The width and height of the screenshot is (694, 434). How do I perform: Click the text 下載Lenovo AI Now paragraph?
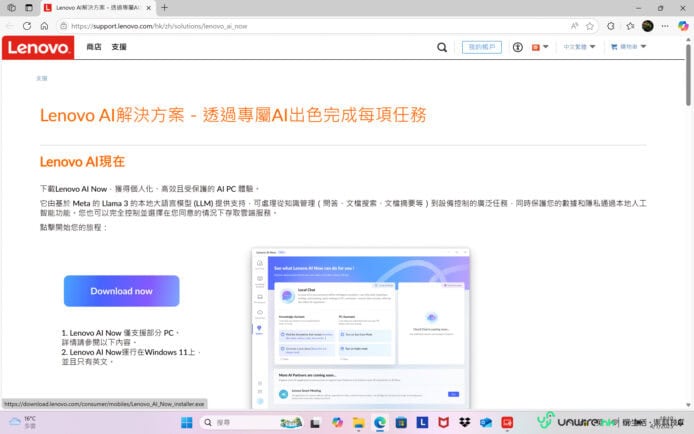tap(150, 189)
